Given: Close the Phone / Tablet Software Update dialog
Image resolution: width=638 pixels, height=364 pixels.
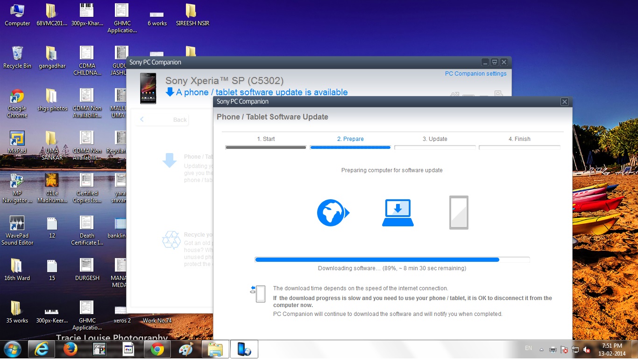Looking at the screenshot, I should [564, 102].
